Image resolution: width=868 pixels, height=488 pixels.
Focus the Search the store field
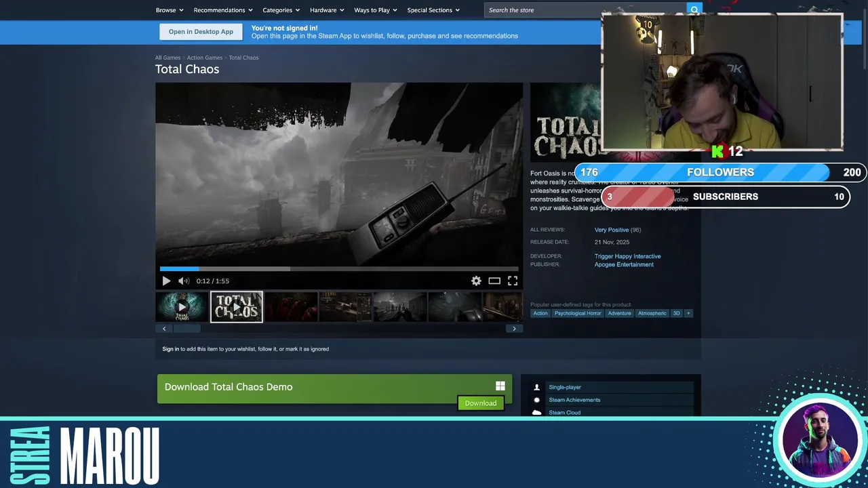585,10
